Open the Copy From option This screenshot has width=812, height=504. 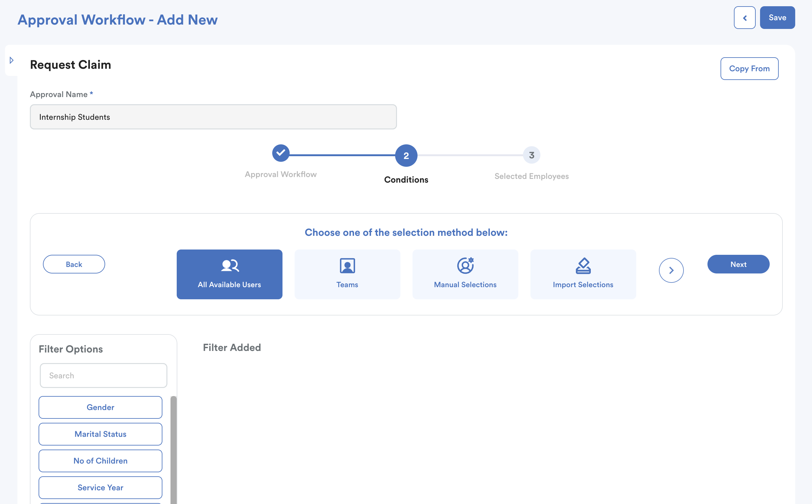749,69
